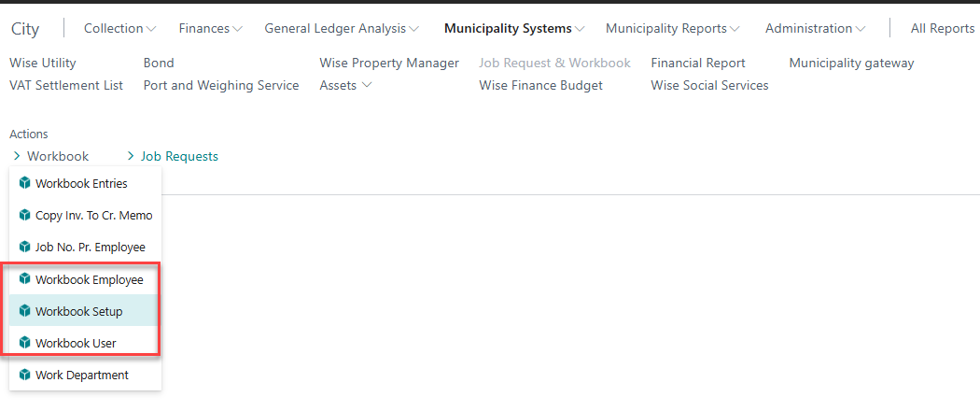Expand the General Ledger Analysis menu

342,28
